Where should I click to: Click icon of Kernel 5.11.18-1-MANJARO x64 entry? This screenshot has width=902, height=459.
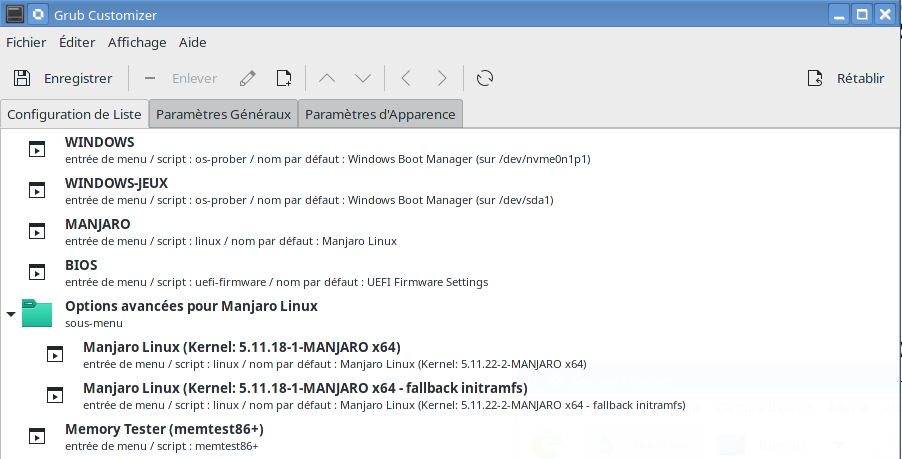click(x=55, y=354)
